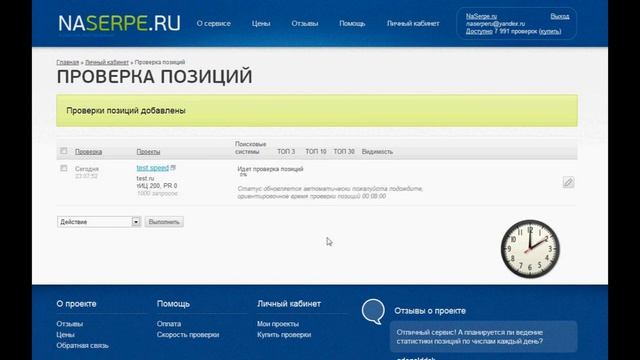The image size is (640, 360).
Task: Click Личный кабинет breadcrumb link
Action: tap(107, 62)
